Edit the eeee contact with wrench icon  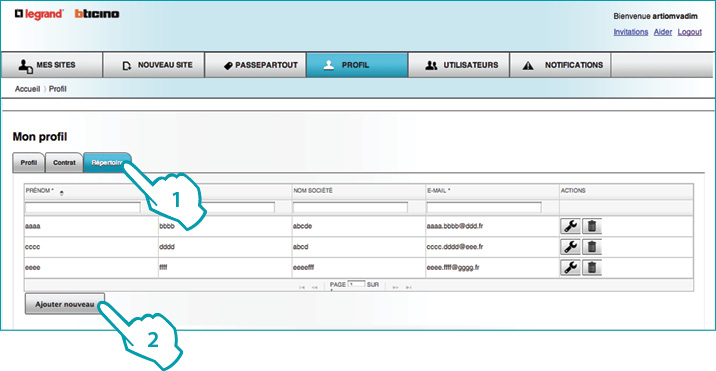[x=570, y=268]
